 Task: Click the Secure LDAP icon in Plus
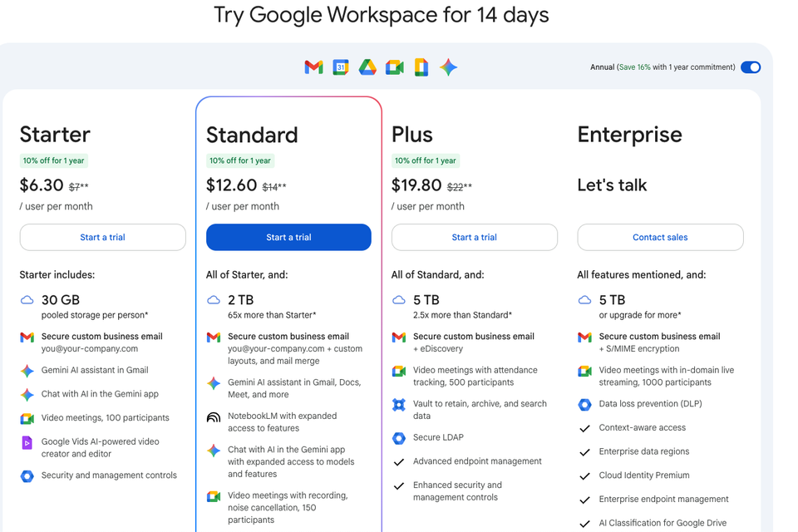tap(399, 438)
